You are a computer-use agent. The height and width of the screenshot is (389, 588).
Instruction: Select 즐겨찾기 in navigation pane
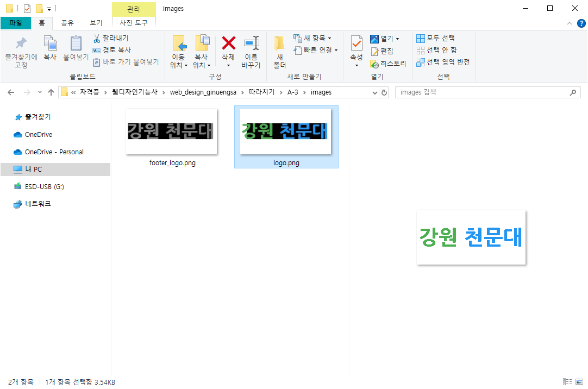point(33,117)
